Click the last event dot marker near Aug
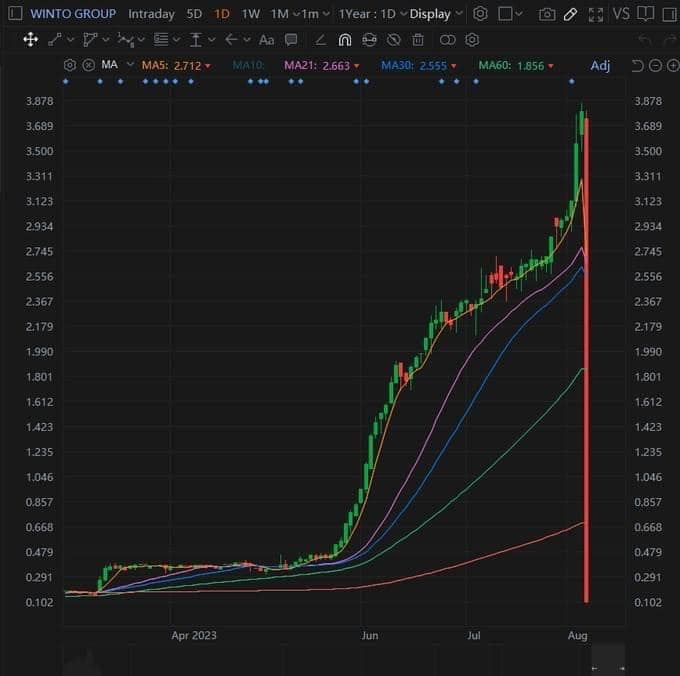The image size is (680, 676). coord(572,81)
